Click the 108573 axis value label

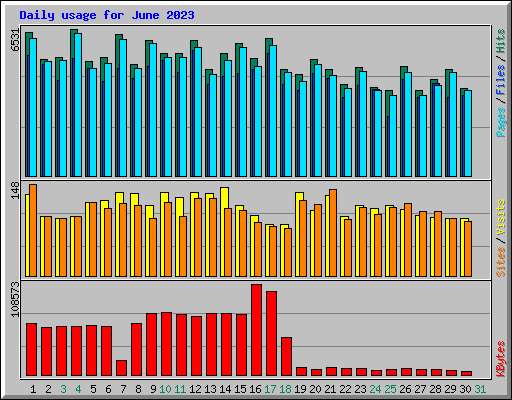pos(15,299)
